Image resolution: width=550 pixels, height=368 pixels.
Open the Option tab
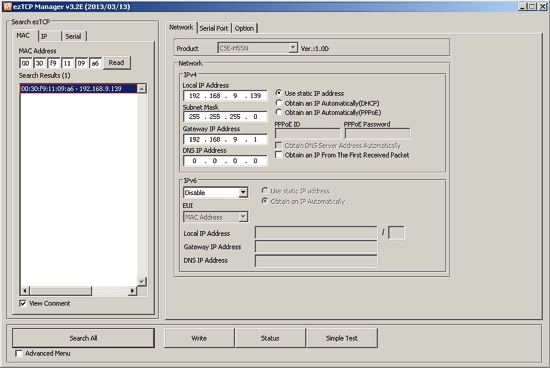point(244,28)
